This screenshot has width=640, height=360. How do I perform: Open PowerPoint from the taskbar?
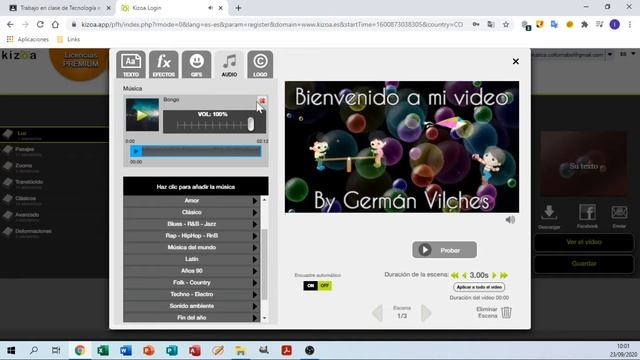(149, 350)
